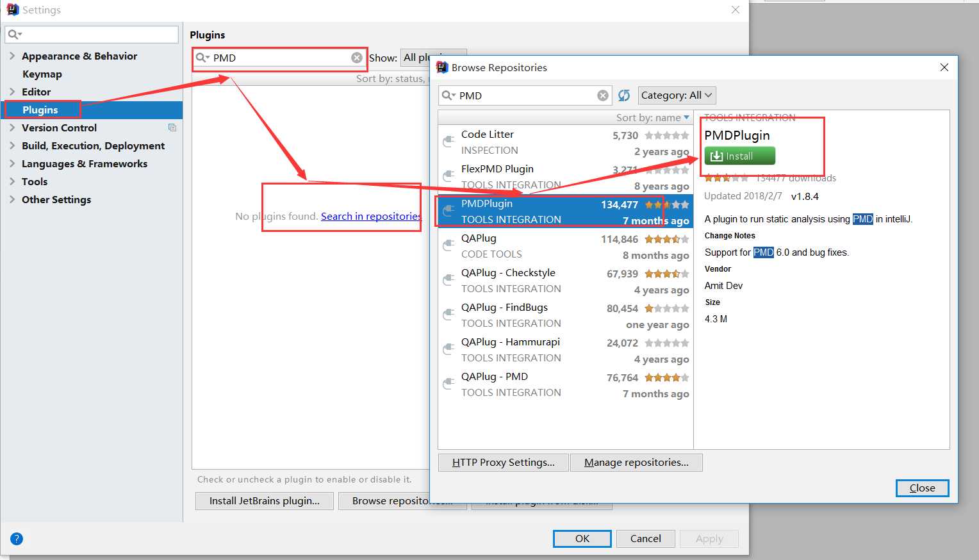Clear the PMD search in Settings Plugins
The height and width of the screenshot is (560, 979).
coord(357,58)
